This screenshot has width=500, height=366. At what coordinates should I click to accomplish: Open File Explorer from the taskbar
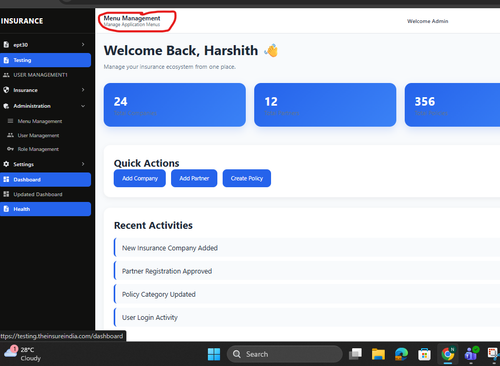coord(378,354)
